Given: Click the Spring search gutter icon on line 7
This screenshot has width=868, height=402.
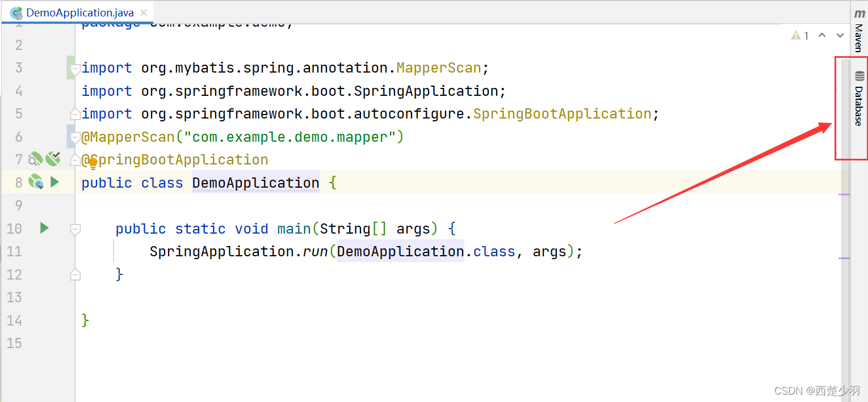Looking at the screenshot, I should (36, 159).
